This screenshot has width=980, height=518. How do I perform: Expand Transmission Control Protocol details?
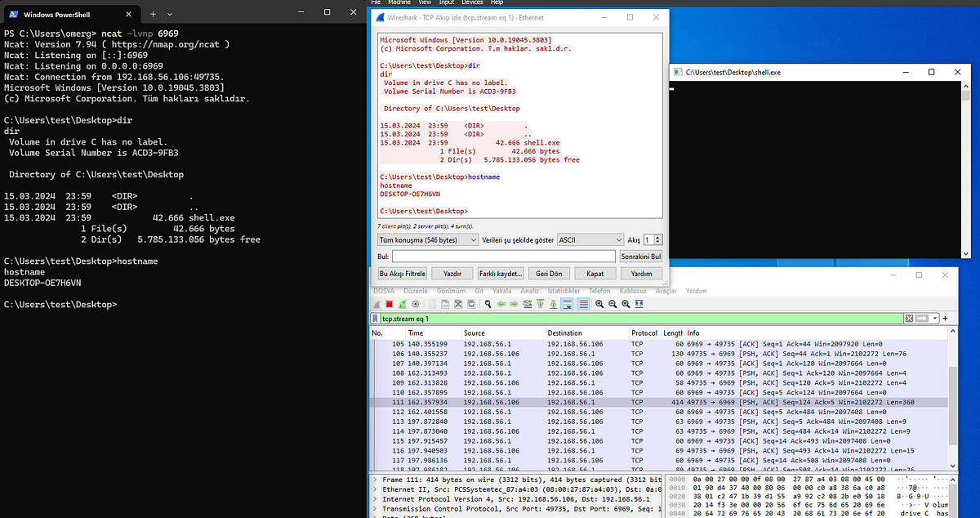[374, 507]
